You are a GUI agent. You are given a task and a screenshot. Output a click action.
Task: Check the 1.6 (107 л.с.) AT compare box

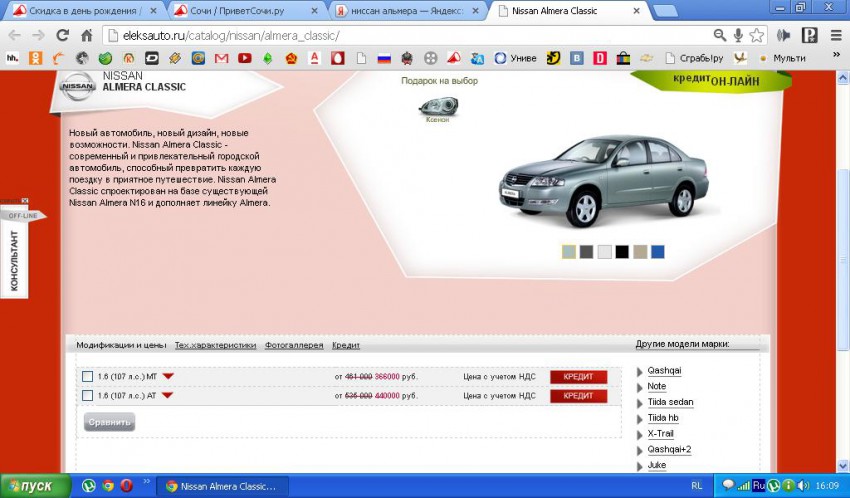[x=88, y=395]
